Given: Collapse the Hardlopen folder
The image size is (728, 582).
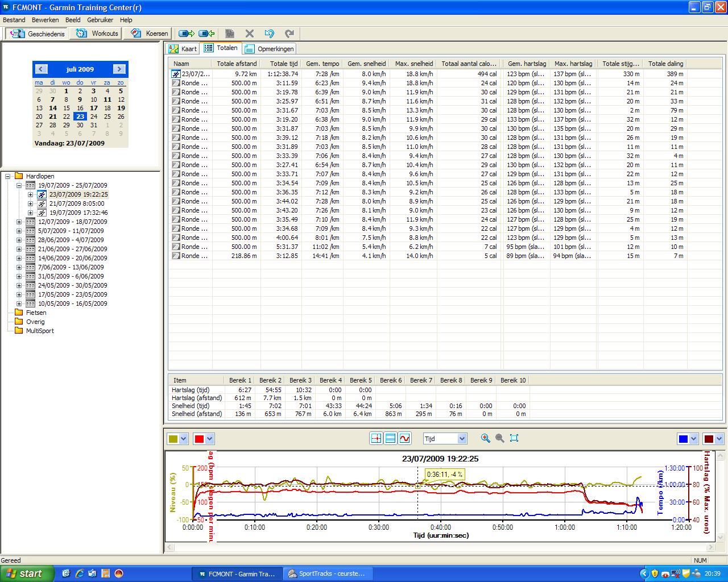Looking at the screenshot, I should pyautogui.click(x=9, y=176).
